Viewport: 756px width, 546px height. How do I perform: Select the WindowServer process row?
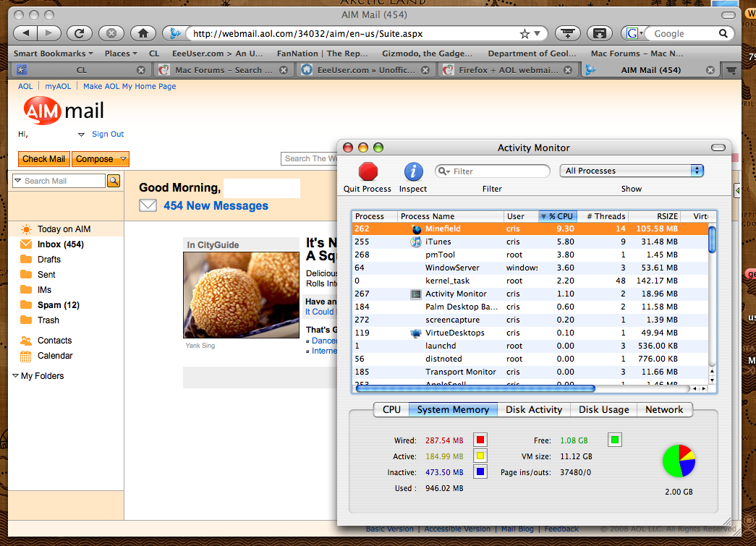coord(530,268)
